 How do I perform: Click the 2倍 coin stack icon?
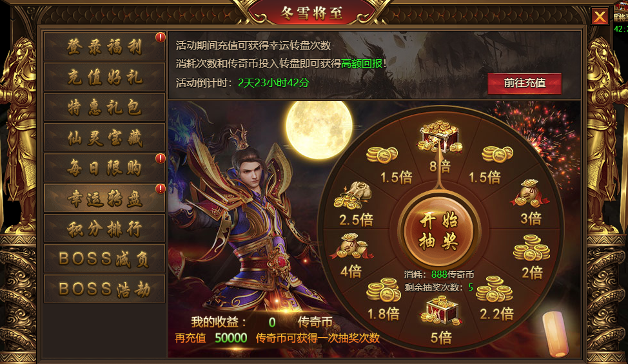pyautogui.click(x=531, y=248)
